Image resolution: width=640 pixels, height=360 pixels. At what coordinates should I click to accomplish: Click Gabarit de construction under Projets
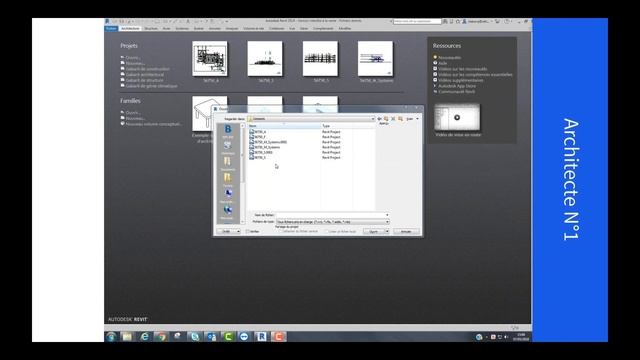coord(147,69)
